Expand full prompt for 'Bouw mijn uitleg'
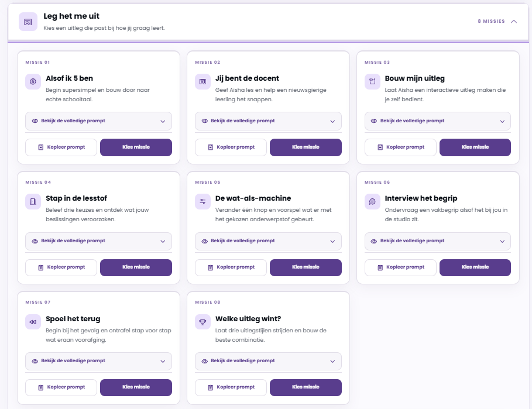The height and width of the screenshot is (409, 532). pyautogui.click(x=438, y=121)
